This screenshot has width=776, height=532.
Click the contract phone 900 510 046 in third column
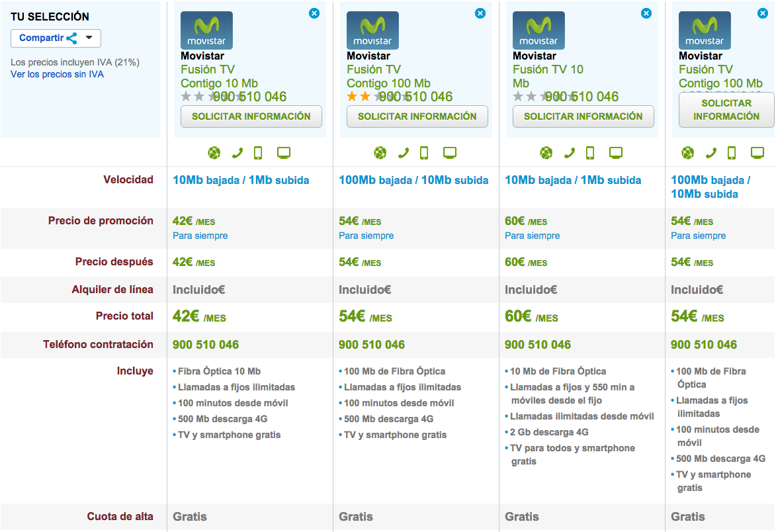pos(538,345)
